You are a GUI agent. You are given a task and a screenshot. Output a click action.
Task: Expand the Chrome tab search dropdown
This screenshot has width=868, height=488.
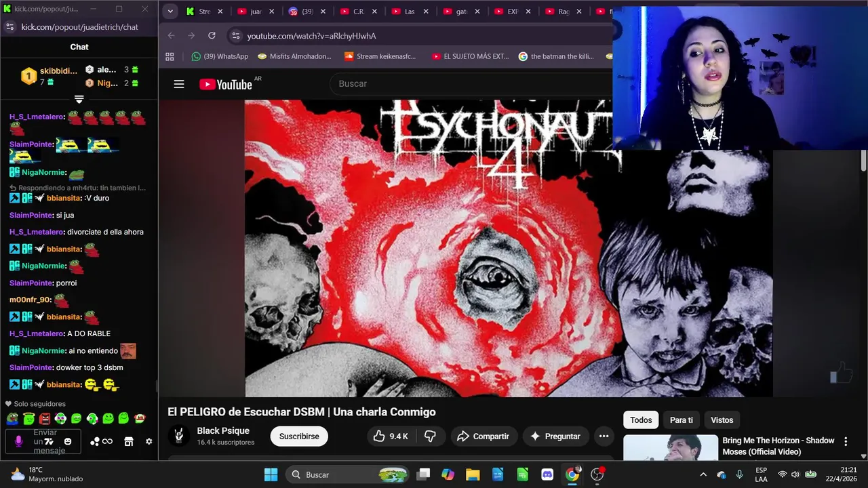(x=170, y=12)
